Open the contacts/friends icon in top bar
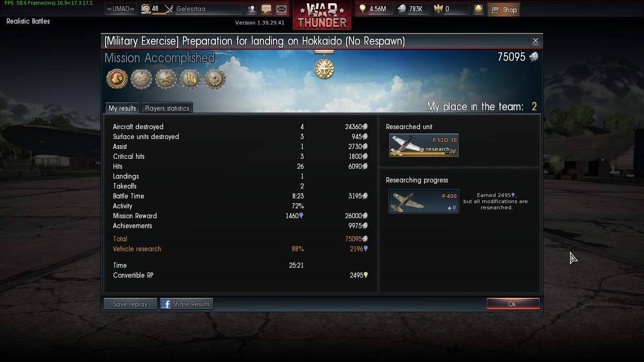 [x=251, y=9]
